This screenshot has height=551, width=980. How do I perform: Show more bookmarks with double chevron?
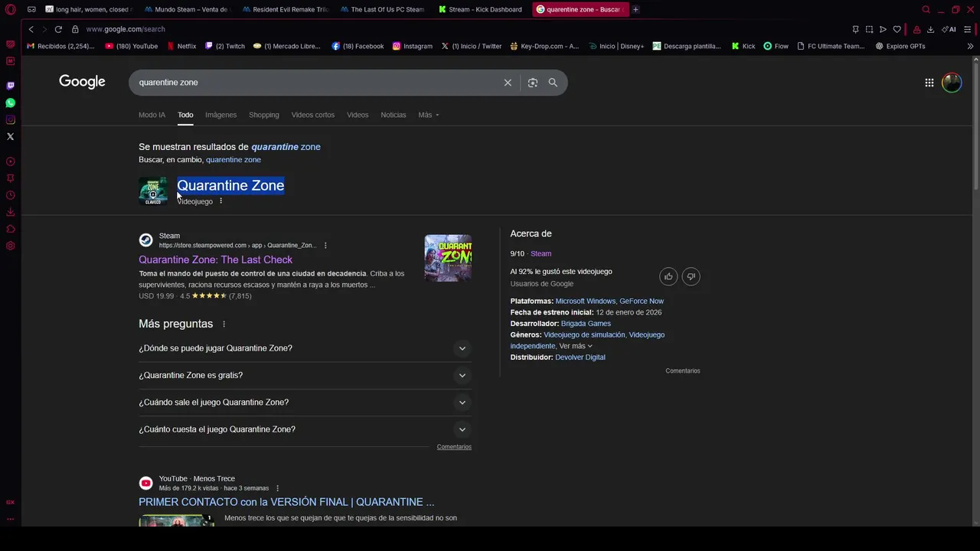tap(970, 46)
